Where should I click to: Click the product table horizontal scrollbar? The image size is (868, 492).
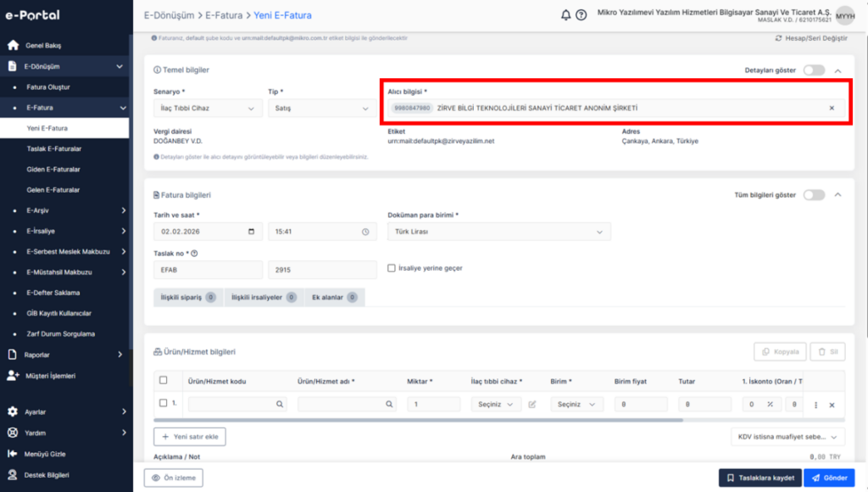[x=419, y=420]
